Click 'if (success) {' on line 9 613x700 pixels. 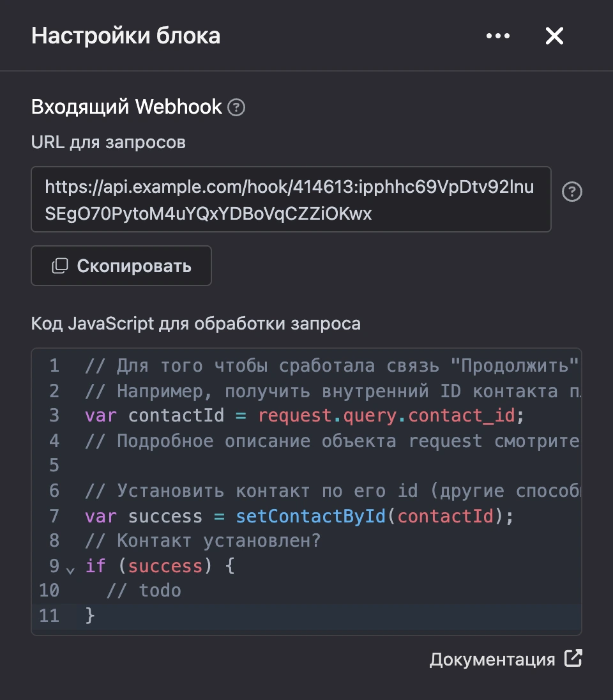coord(160,566)
